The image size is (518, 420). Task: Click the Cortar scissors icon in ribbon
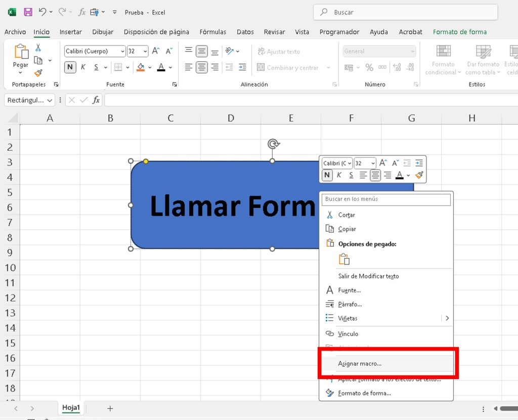coord(38,48)
